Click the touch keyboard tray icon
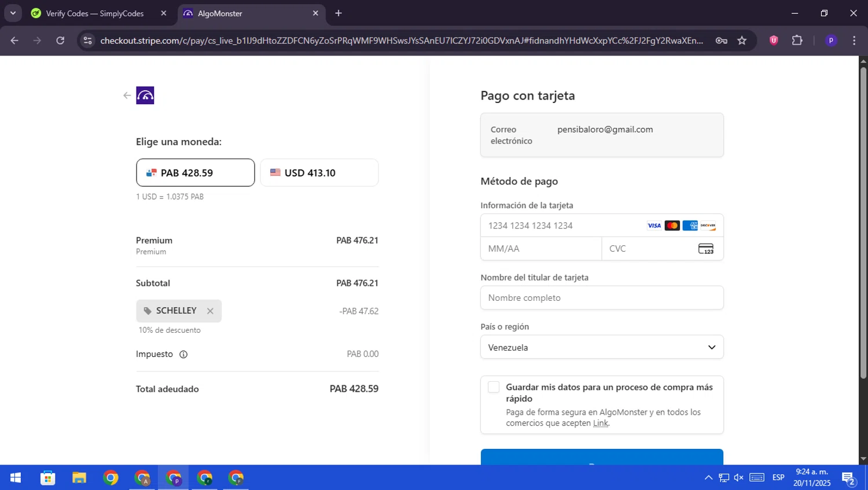 (757, 478)
